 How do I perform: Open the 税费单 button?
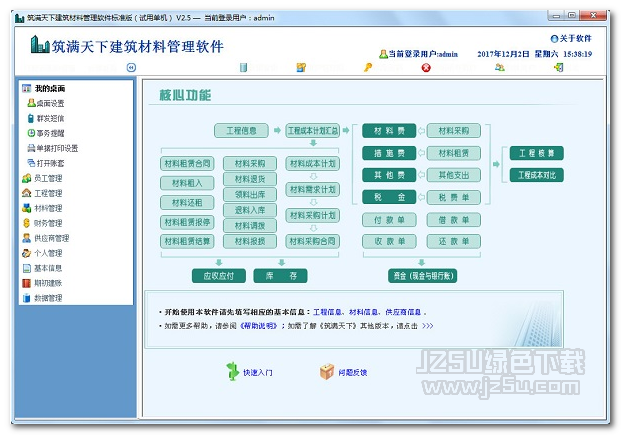pos(454,197)
